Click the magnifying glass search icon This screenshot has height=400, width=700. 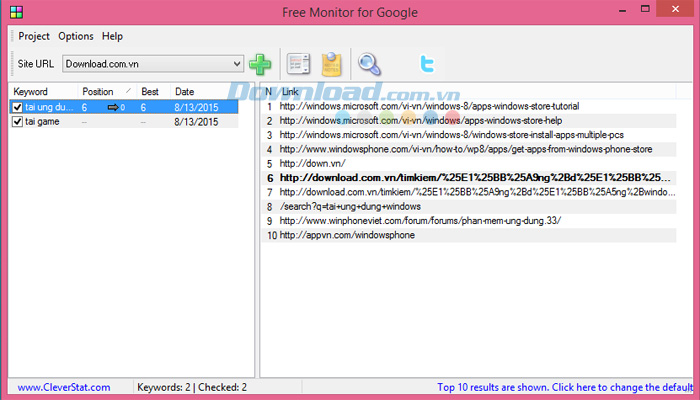tap(370, 64)
